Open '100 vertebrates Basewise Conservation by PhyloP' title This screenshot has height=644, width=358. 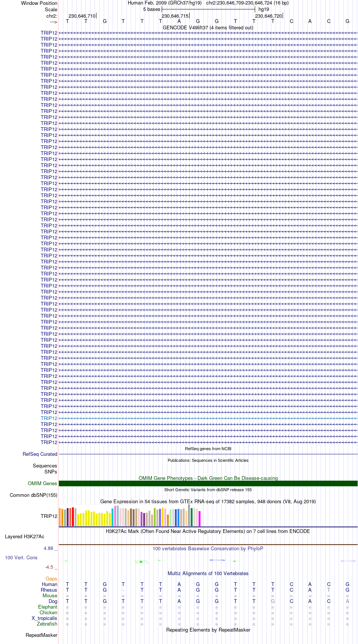(x=208, y=549)
